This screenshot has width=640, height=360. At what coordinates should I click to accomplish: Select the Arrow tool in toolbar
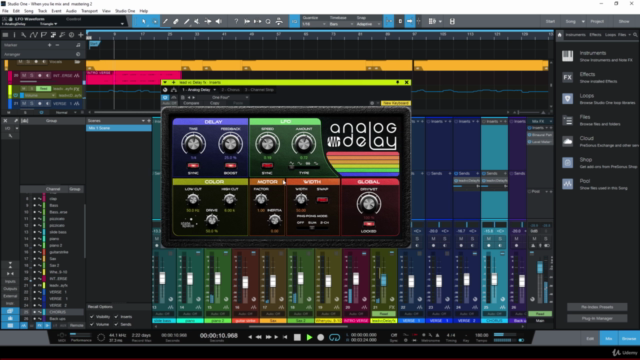(x=143, y=21)
